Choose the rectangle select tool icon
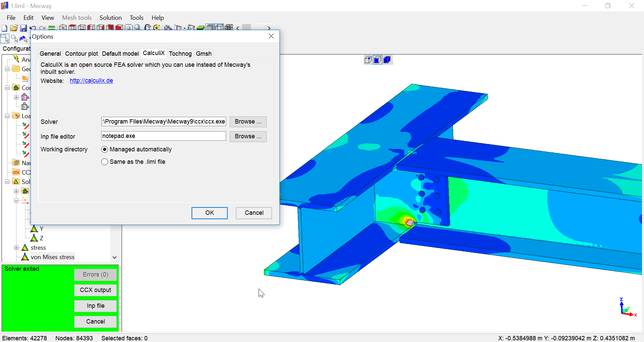Image resolution: width=644 pixels, height=342 pixels. coord(5,39)
